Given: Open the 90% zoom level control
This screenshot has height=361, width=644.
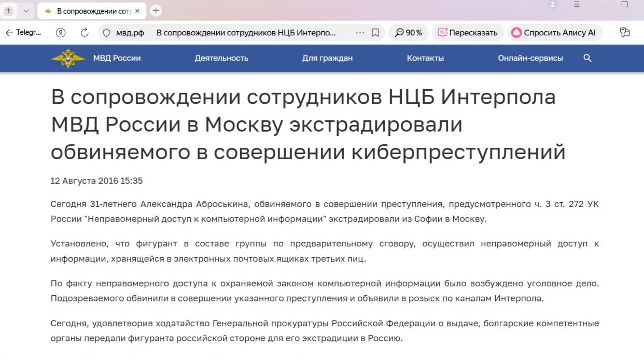Looking at the screenshot, I should click(x=409, y=33).
